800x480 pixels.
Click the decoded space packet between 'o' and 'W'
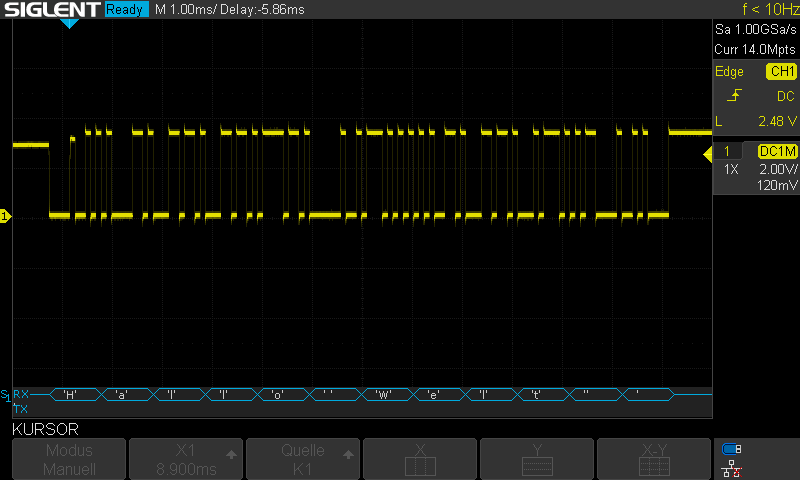tap(336, 394)
